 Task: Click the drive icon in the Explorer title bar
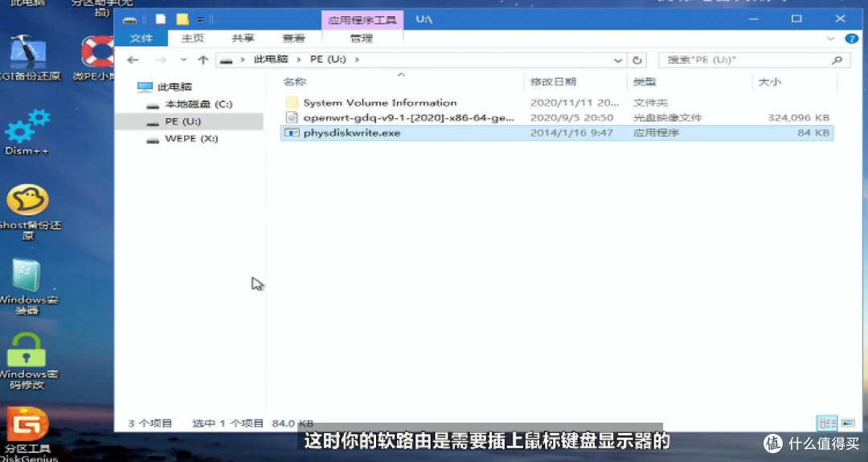point(129,19)
